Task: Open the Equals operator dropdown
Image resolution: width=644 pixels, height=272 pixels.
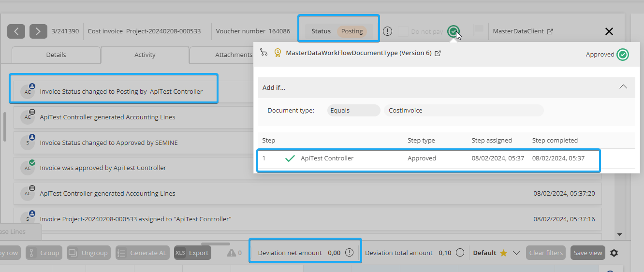Action: (353, 111)
